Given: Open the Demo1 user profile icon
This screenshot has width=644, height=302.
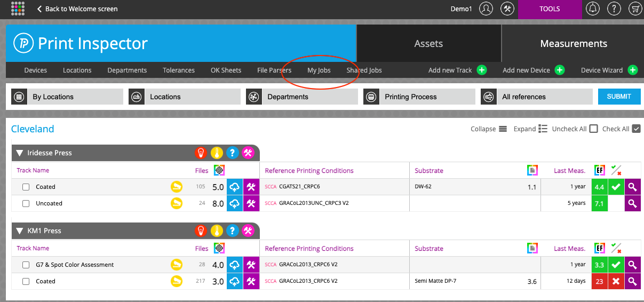Looking at the screenshot, I should point(486,9).
